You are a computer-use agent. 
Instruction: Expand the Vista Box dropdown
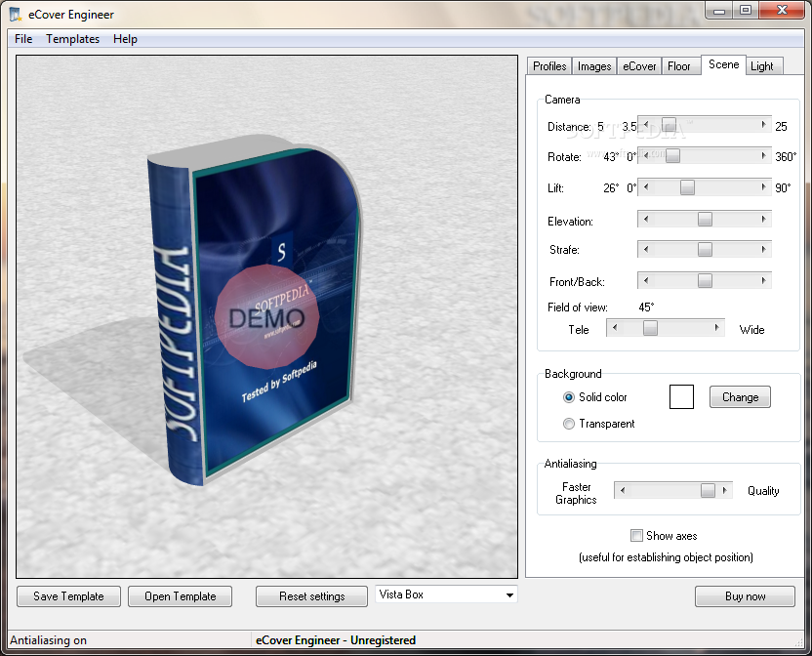[509, 594]
